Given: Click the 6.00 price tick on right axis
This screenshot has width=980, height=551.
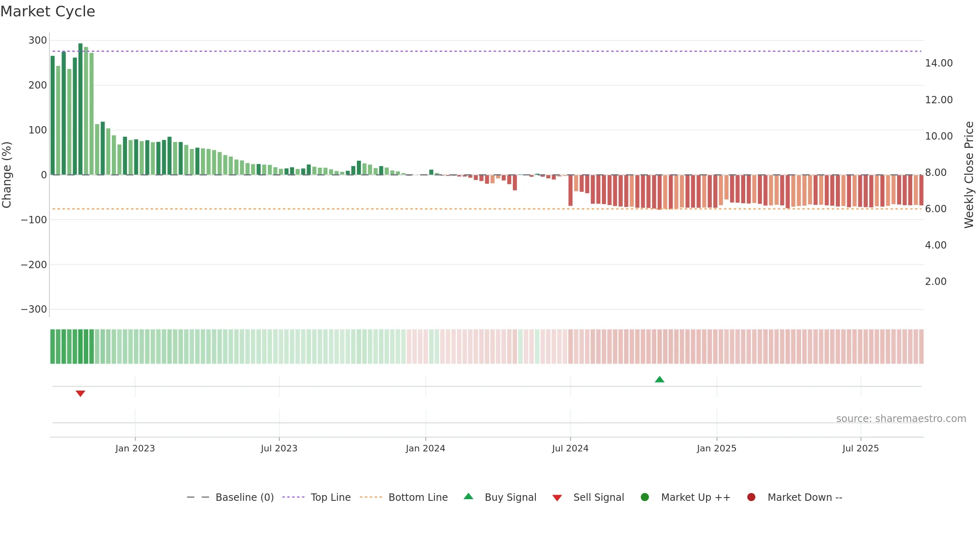Looking at the screenshot, I should click(x=935, y=209).
